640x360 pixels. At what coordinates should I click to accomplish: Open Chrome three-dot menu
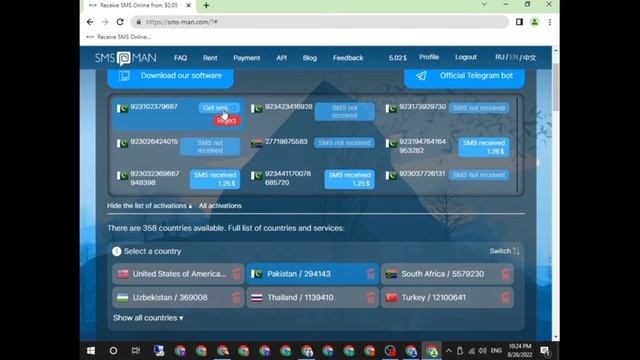pos(550,22)
